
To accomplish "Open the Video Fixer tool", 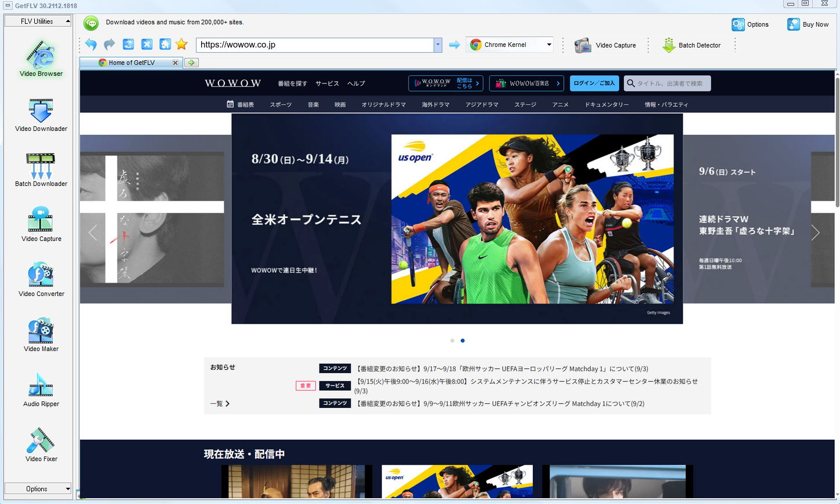I will 41,445.
